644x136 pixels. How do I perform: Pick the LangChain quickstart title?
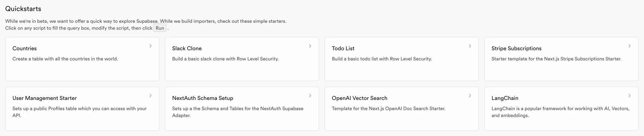[505, 98]
